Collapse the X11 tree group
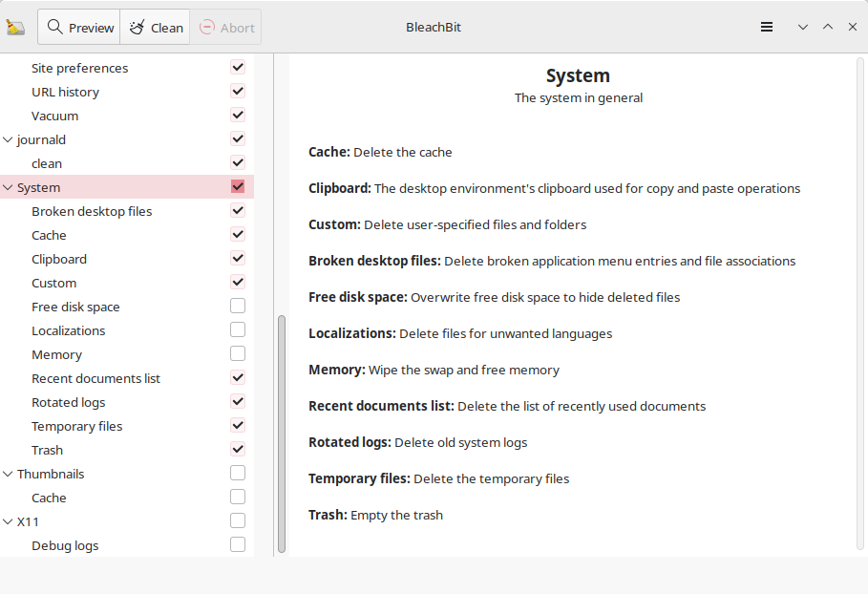This screenshot has width=868, height=594. (8, 521)
